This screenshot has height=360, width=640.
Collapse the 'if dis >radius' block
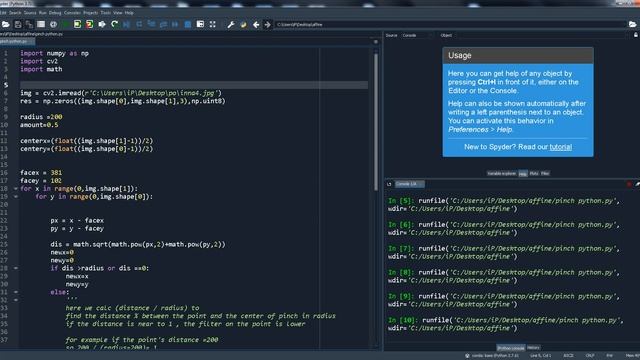16,268
